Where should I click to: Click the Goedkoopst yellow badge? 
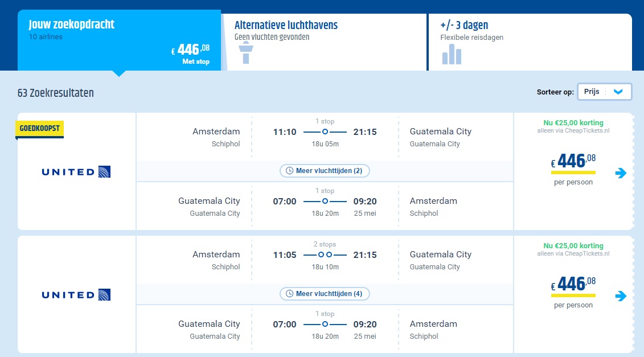[x=39, y=129]
